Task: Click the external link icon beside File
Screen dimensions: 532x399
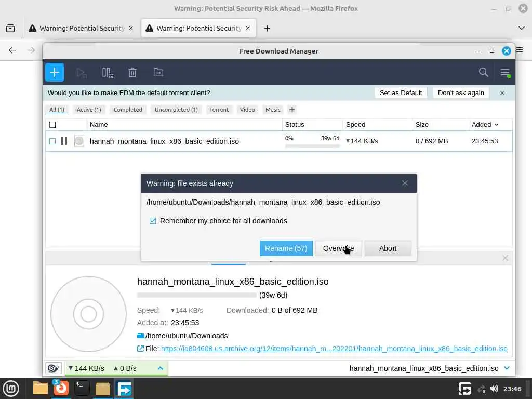Action: point(140,349)
